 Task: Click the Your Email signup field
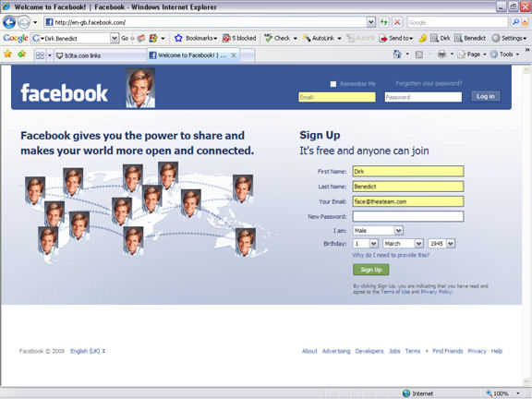click(x=408, y=201)
